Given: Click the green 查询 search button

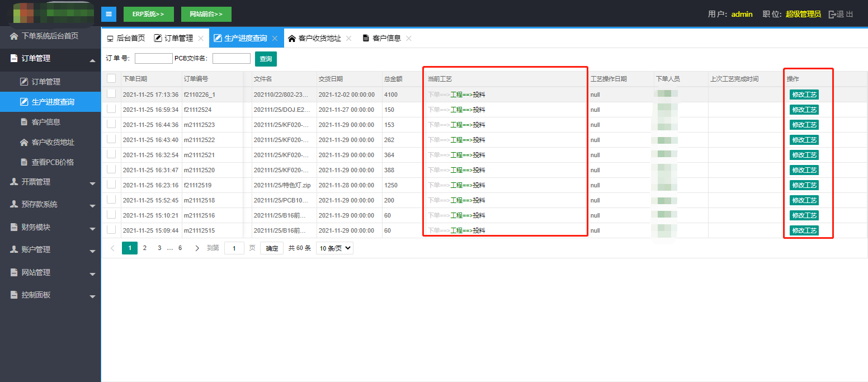Looking at the screenshot, I should tap(266, 59).
